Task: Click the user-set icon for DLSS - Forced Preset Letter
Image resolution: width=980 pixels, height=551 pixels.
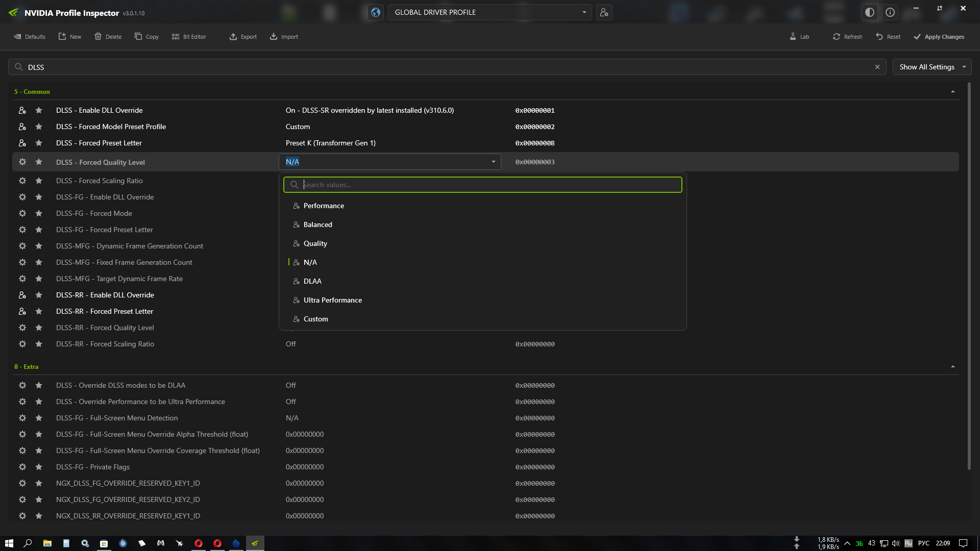Action: [x=22, y=143]
